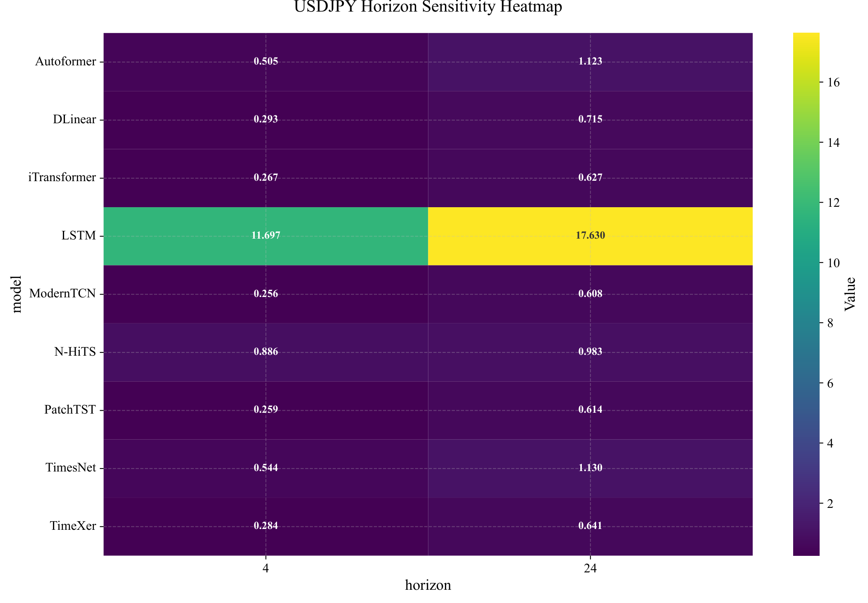Click the LSTM horizon 24 cell showing 17.630

[590, 236]
